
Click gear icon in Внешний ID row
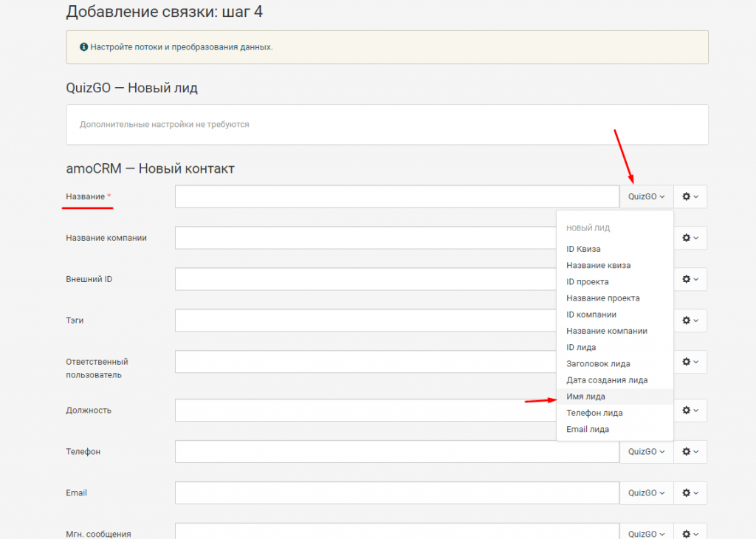690,279
